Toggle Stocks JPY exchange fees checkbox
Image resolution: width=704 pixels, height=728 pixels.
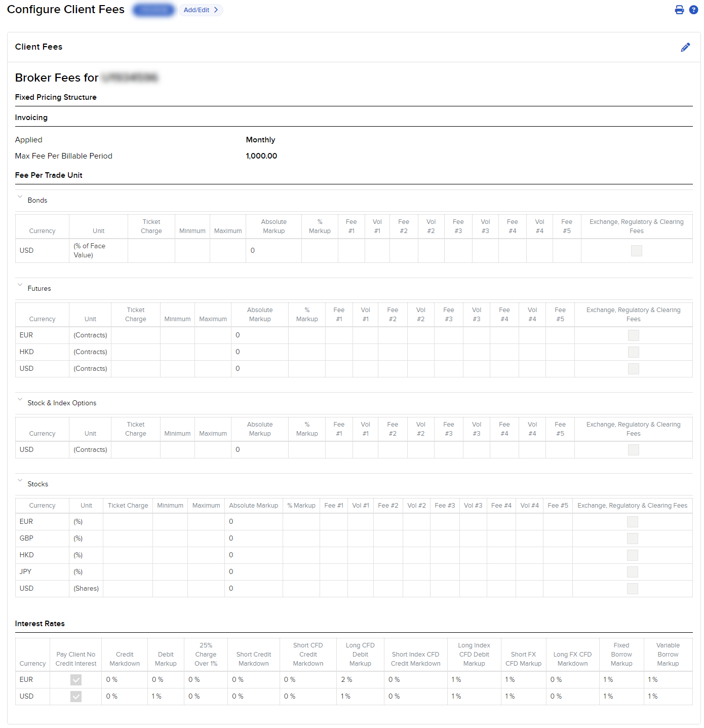[632, 572]
